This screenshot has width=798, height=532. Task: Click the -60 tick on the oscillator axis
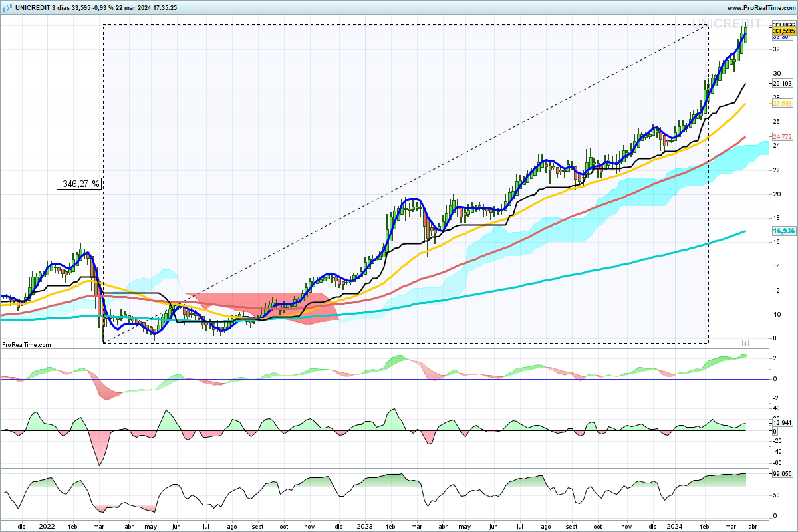point(777,462)
